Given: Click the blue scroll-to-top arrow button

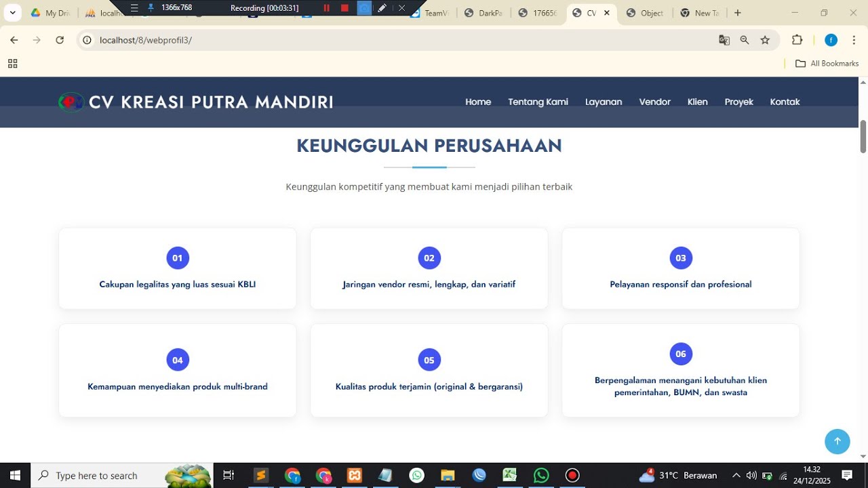Looking at the screenshot, I should pyautogui.click(x=837, y=441).
